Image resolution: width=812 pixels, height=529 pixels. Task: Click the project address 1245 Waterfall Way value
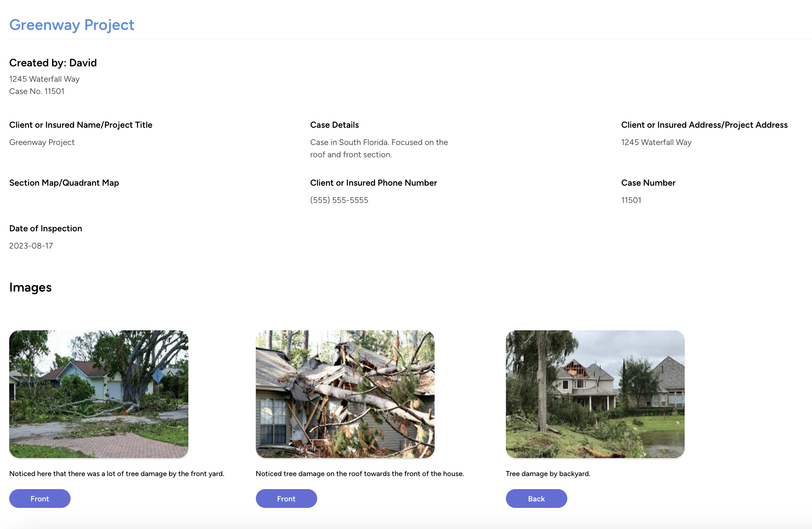pyautogui.click(x=656, y=142)
